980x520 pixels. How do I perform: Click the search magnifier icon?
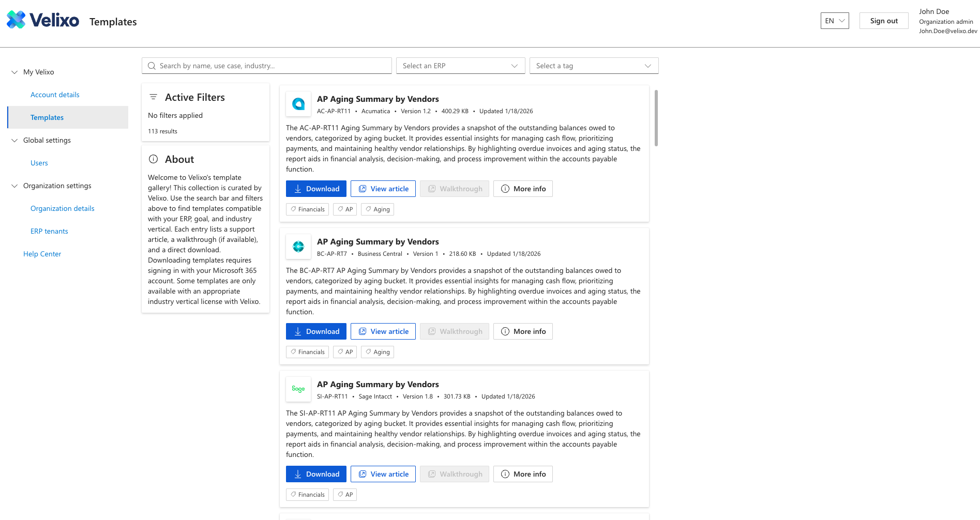pyautogui.click(x=152, y=66)
